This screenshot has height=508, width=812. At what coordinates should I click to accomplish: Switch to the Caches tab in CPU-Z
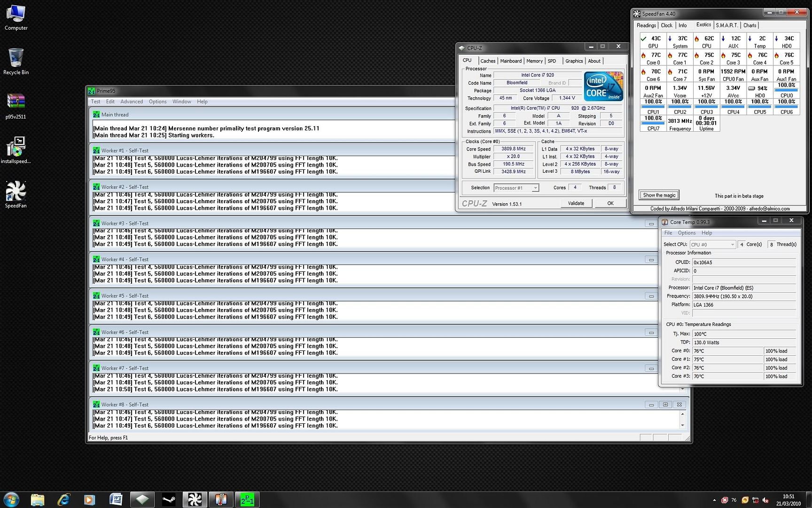point(488,61)
